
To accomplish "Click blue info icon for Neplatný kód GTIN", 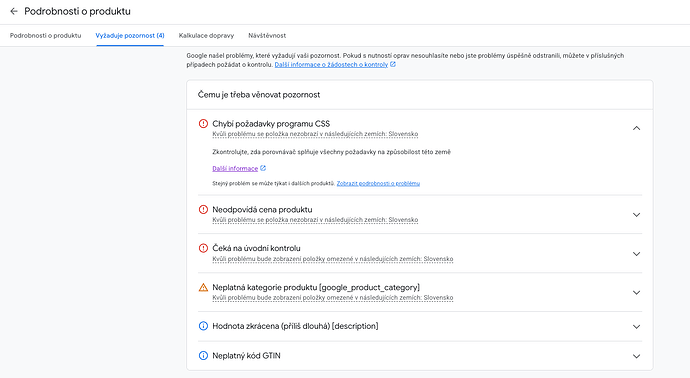I will (x=203, y=356).
